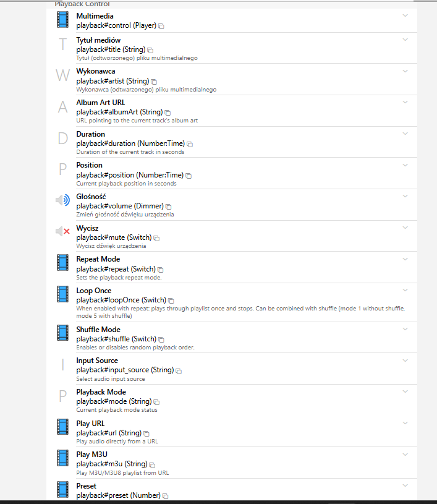Screen dimensions: 437x504
Task: Expand the Duration channel details
Action: (405, 134)
